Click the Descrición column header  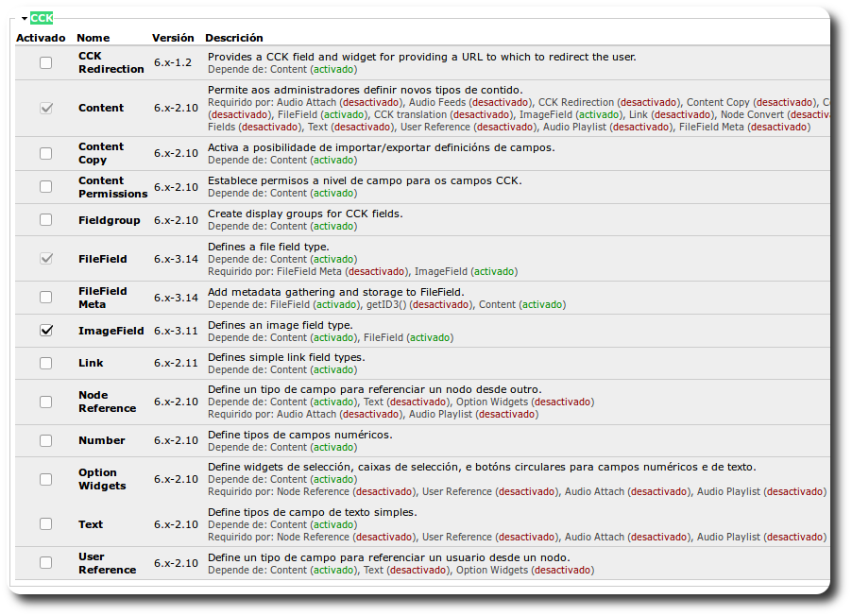point(233,38)
